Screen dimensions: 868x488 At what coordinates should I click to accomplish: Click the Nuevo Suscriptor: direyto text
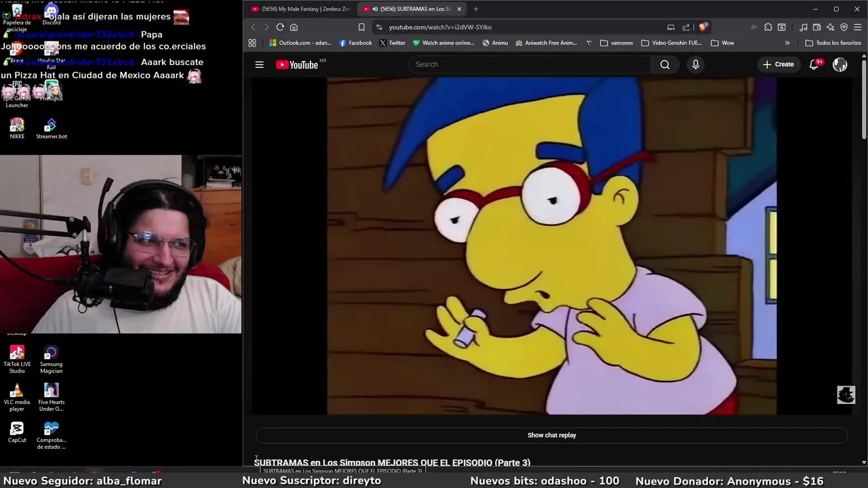(311, 481)
